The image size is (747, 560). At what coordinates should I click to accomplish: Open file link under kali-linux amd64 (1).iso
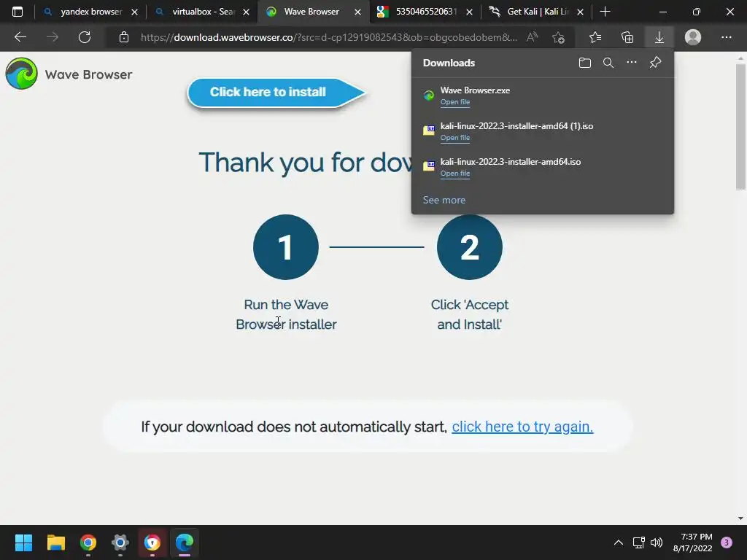[x=455, y=138]
